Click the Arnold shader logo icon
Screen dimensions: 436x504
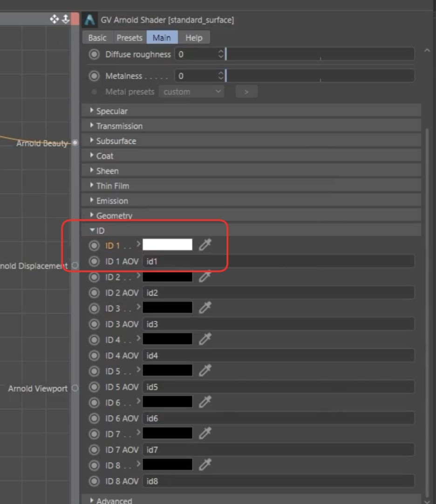point(90,20)
